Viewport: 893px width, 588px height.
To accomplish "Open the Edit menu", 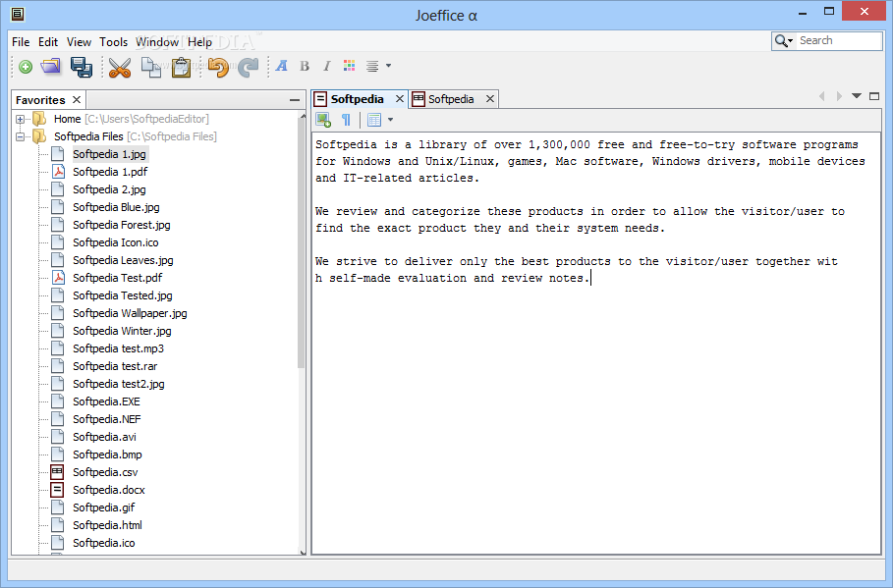I will point(48,42).
